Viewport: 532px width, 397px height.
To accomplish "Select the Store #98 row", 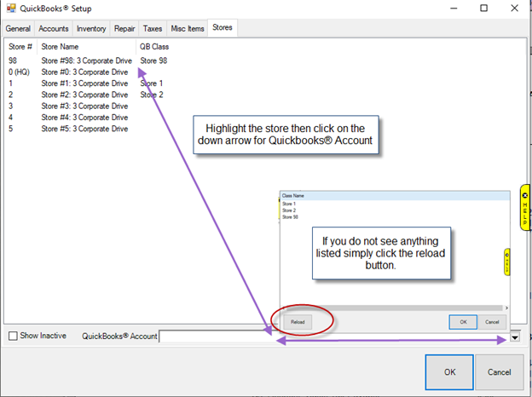I will point(85,60).
